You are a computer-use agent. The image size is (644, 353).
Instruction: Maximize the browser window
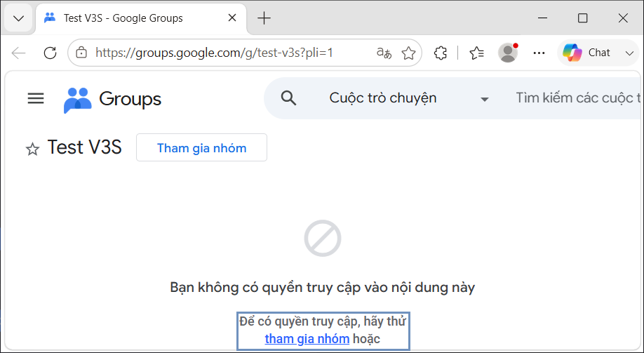(582, 18)
